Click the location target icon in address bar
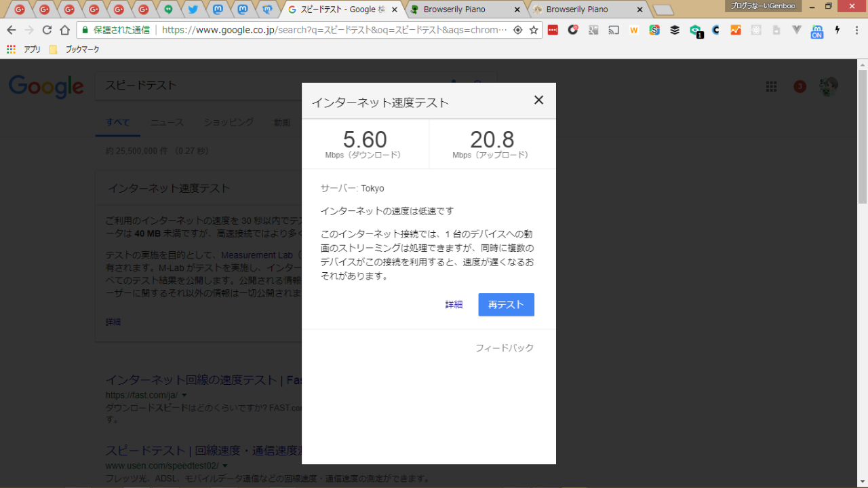Screen dimensions: 868x488 (x=517, y=30)
